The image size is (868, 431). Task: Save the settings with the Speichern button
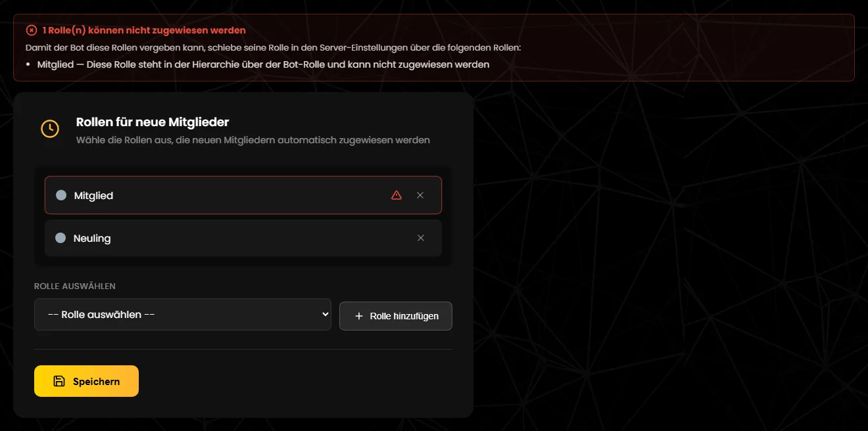tap(86, 381)
